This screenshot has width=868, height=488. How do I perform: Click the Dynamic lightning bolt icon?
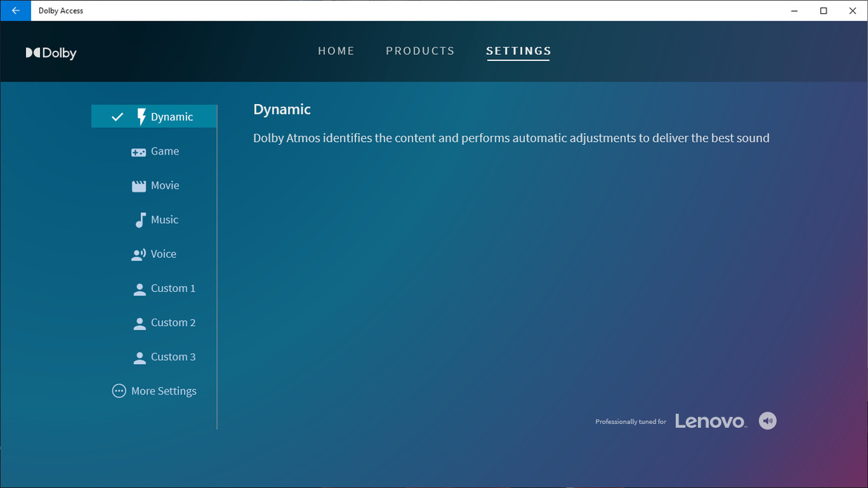point(141,117)
